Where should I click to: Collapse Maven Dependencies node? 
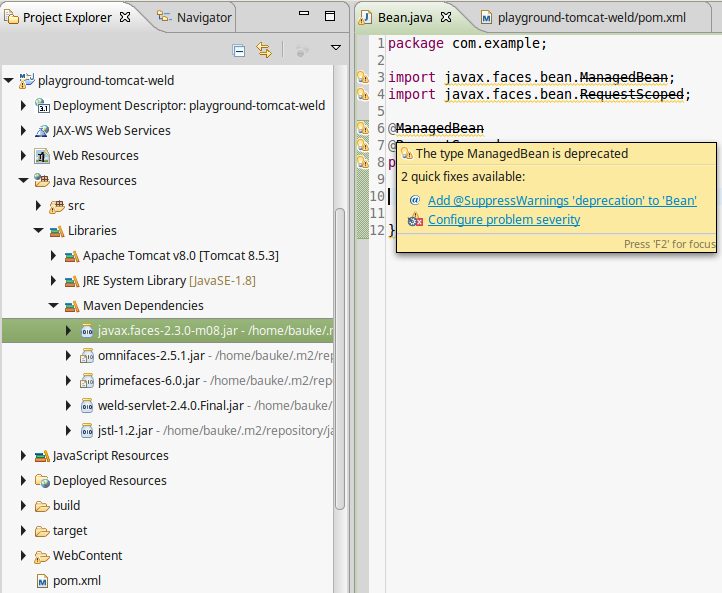click(x=53, y=305)
